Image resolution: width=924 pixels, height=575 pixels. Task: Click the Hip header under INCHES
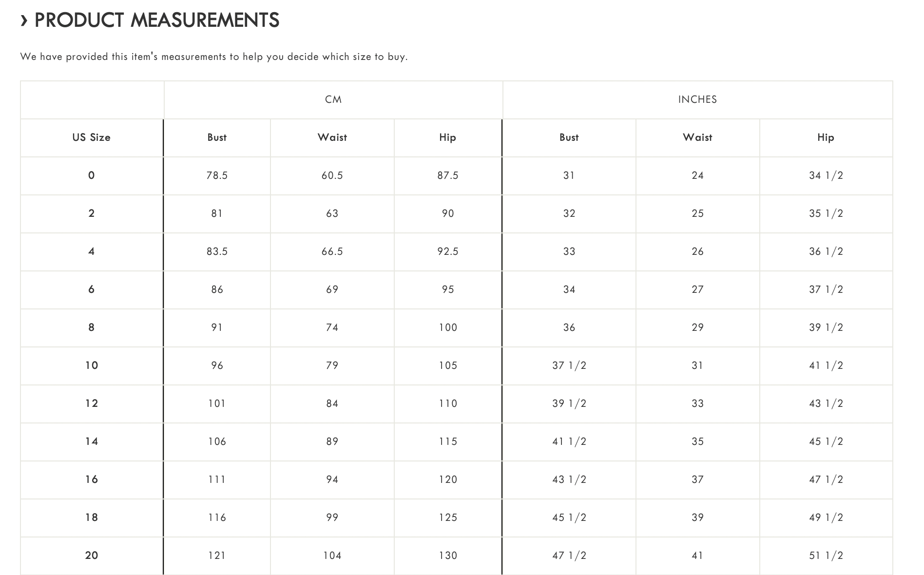pyautogui.click(x=826, y=137)
